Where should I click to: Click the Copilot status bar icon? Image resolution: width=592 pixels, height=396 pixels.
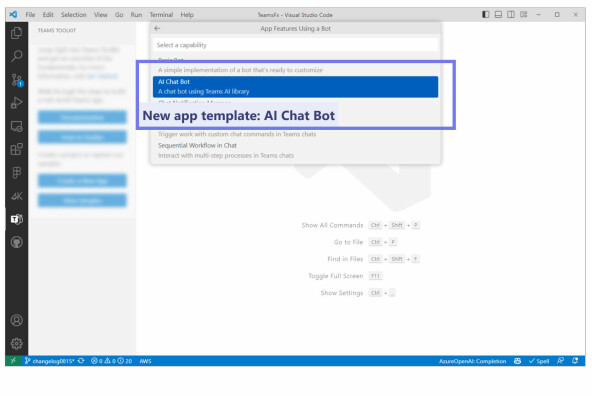pos(517,361)
